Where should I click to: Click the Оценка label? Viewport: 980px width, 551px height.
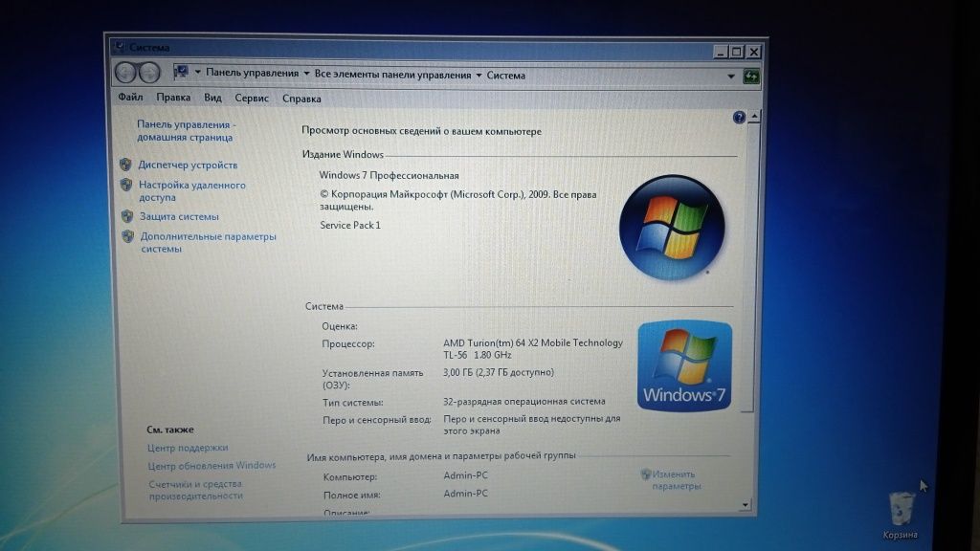340,326
